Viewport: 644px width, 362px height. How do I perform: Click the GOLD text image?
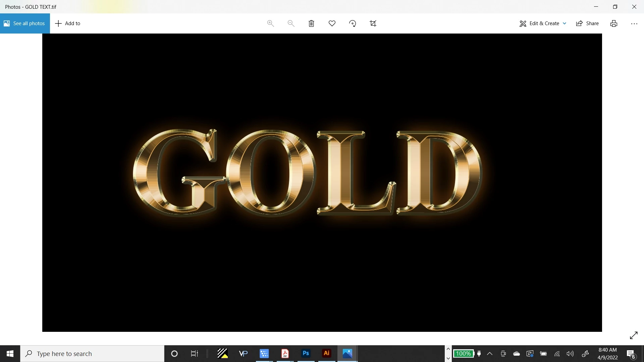coord(308,173)
